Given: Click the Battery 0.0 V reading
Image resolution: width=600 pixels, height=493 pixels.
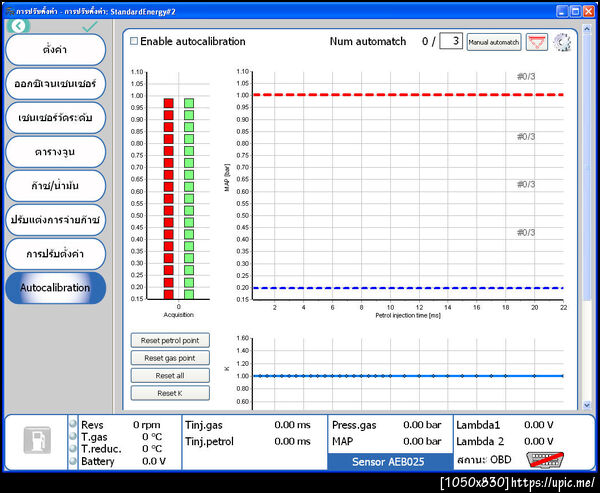Looking at the screenshot, I should pyautogui.click(x=154, y=461).
